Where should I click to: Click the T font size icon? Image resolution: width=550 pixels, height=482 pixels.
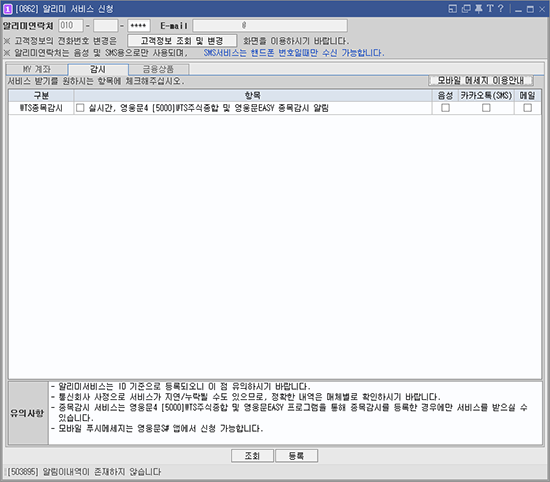tap(490, 9)
